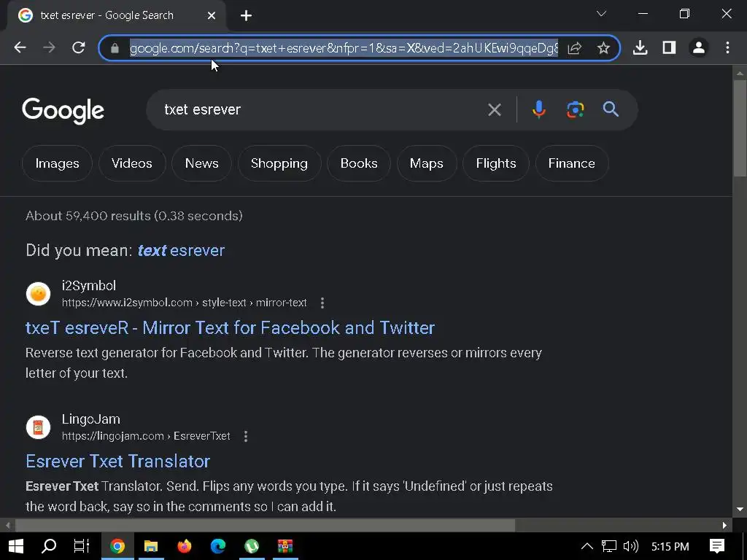Open the Chrome three-dot menu

[727, 47]
